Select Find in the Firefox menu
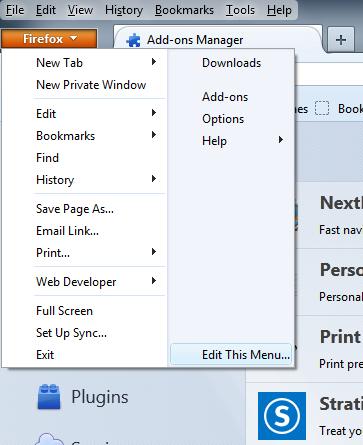 click(x=84, y=158)
